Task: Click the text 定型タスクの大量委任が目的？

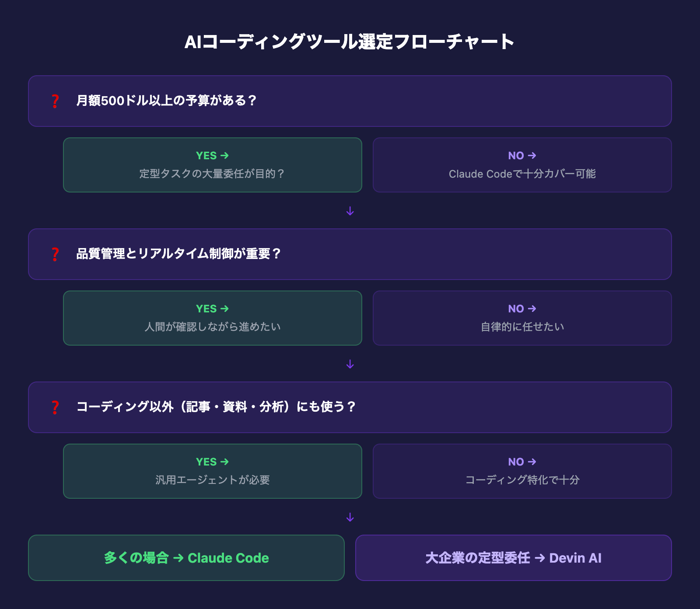Action: [x=212, y=174]
